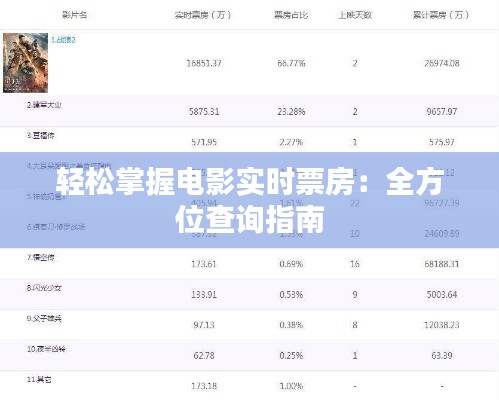Click the 轻松掌握电影实时票房 headline banner
The image size is (499, 400).
249,200
